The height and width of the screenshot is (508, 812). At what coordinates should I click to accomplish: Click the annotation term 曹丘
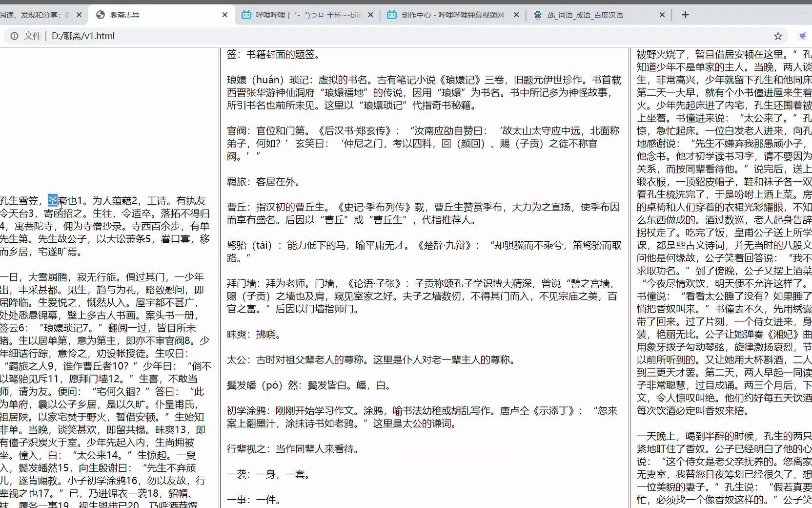(237, 207)
